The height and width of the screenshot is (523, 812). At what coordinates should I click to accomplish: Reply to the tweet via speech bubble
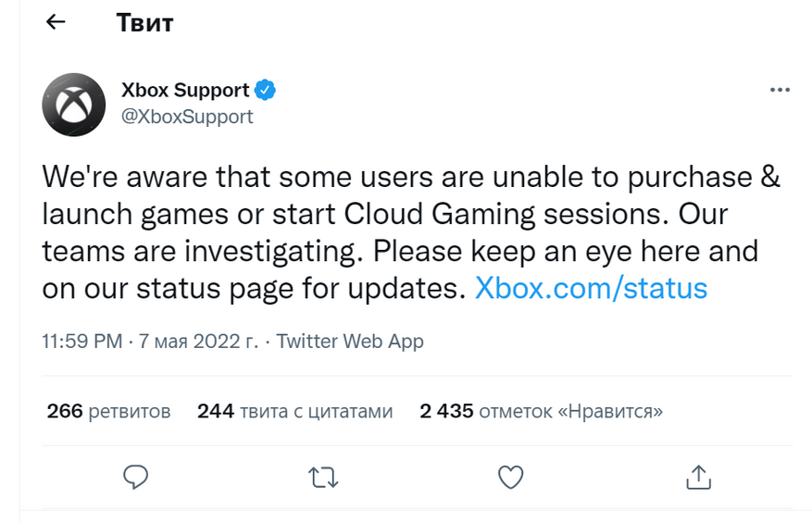136,477
